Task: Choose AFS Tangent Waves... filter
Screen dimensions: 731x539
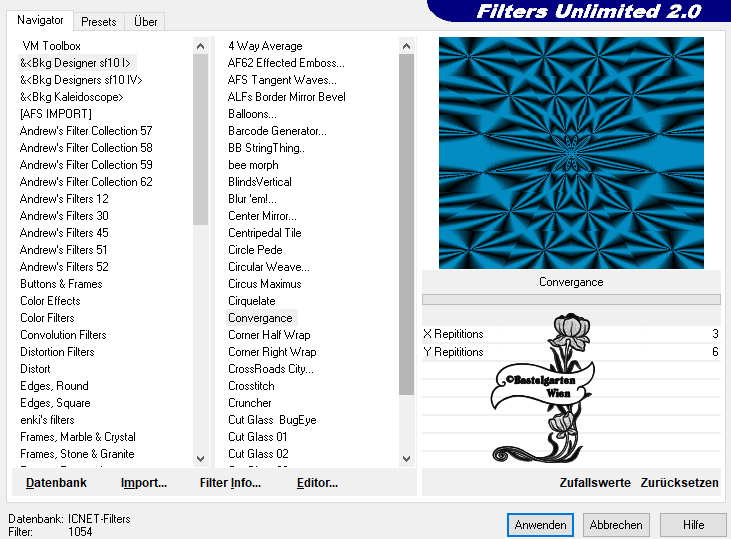Action: pos(282,80)
